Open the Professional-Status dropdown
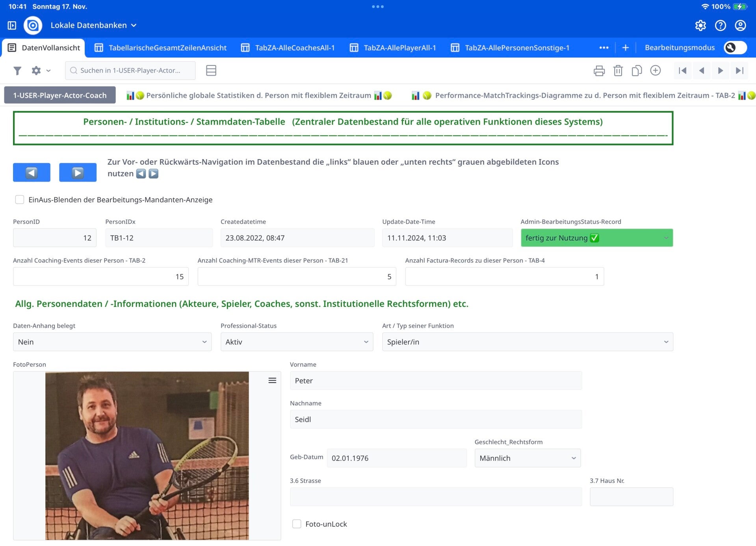756x546 pixels. pyautogui.click(x=297, y=342)
